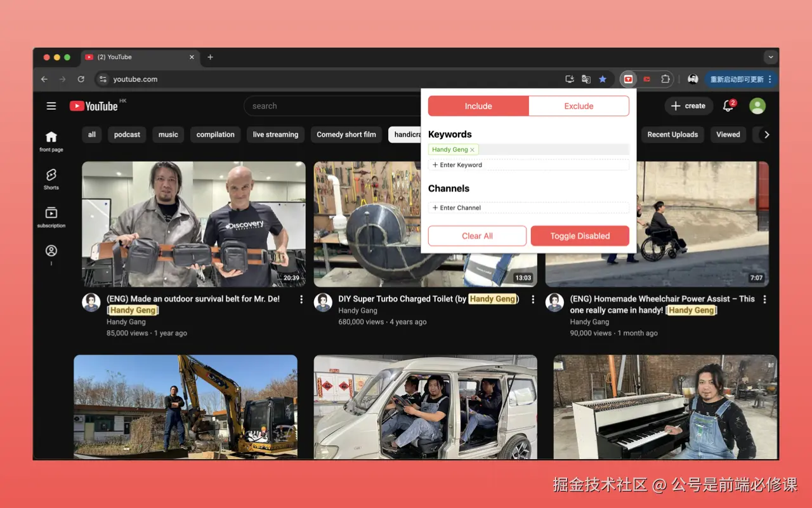Click the active red filter extension icon
Image resolution: width=812 pixels, height=508 pixels.
[x=628, y=79]
